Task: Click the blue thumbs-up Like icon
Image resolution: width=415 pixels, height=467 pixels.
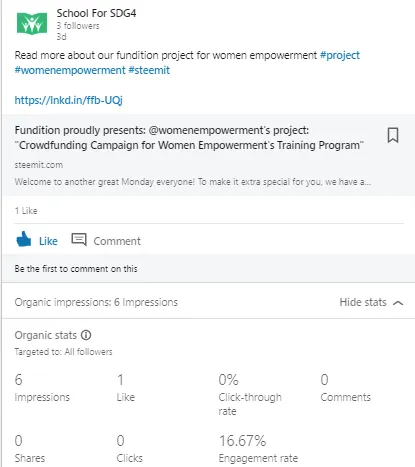Action: pyautogui.click(x=23, y=239)
